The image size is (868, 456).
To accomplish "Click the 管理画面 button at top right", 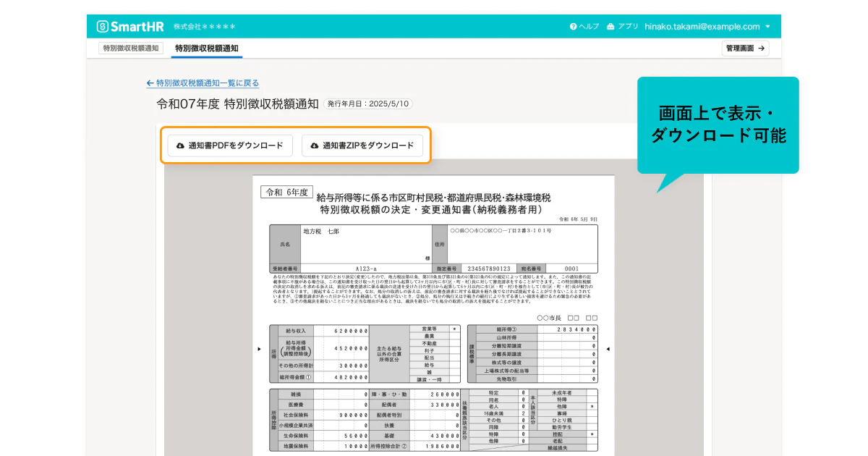I will click(745, 48).
